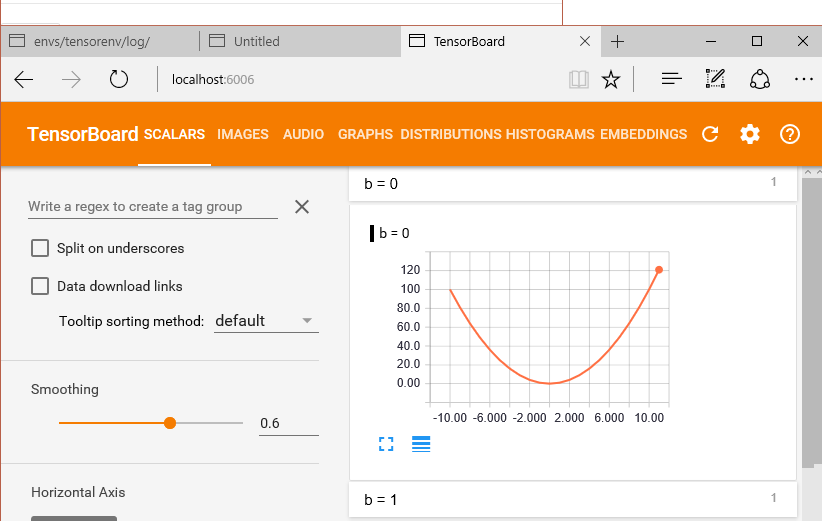
Task: Click the chart title 'b = 0' legend
Action: 394,233
